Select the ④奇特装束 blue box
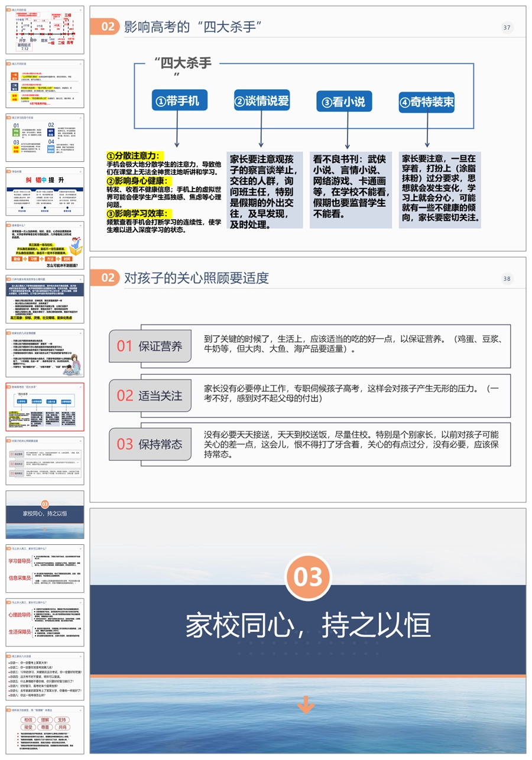The width and height of the screenshot is (532, 760). (x=426, y=102)
